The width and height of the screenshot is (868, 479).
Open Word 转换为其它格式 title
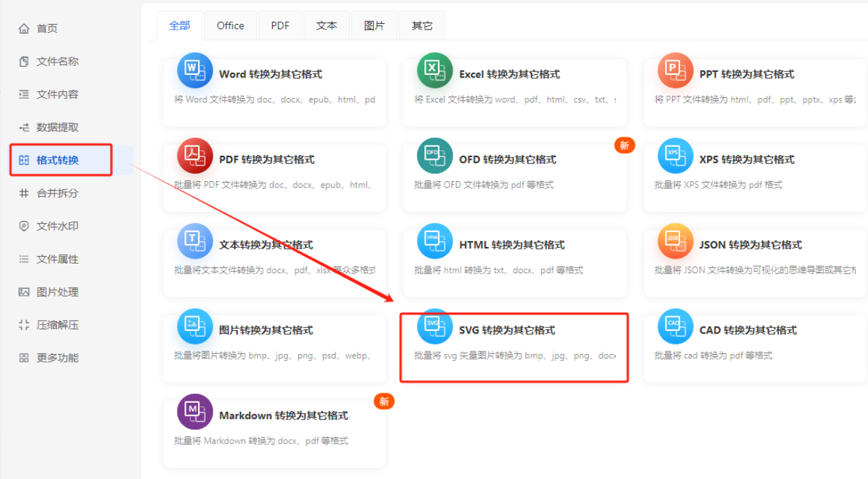(x=271, y=74)
